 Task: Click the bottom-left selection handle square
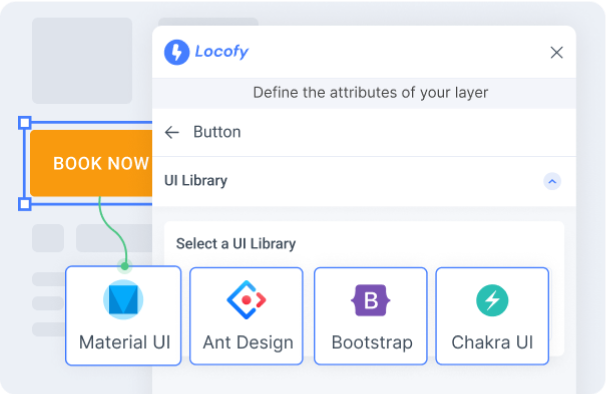pos(25,204)
